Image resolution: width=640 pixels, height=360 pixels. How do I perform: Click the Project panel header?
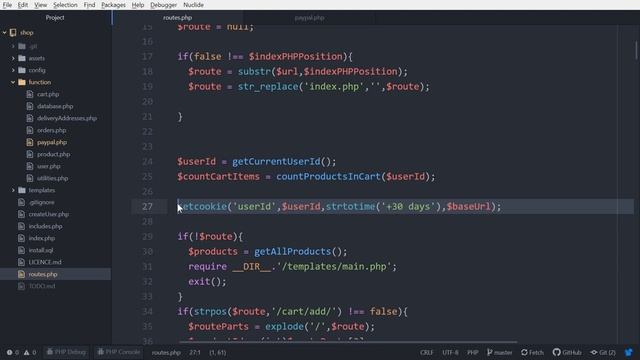click(55, 18)
